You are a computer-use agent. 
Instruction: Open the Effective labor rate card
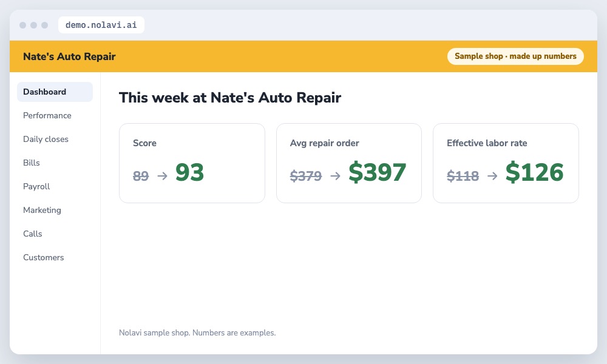[x=506, y=163]
